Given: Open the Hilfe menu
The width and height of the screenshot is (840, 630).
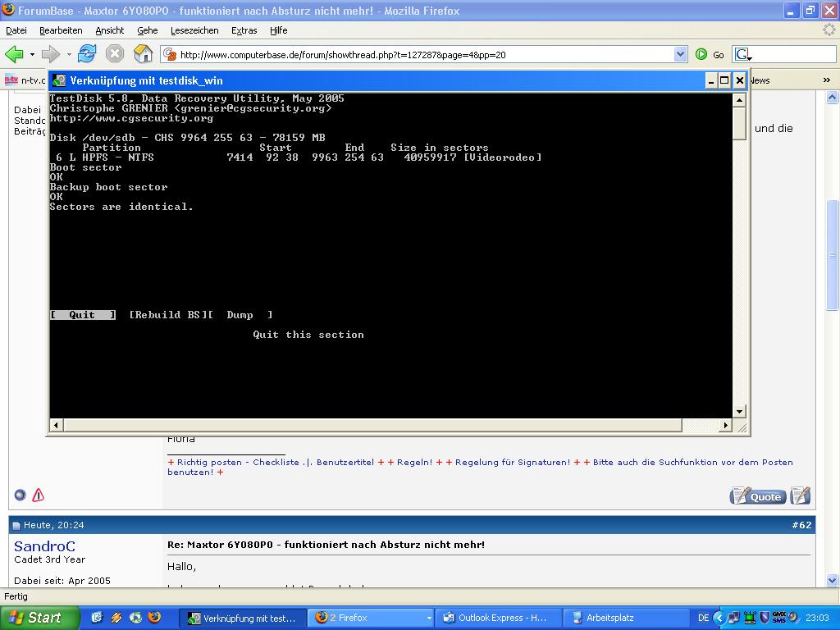Looking at the screenshot, I should [279, 30].
